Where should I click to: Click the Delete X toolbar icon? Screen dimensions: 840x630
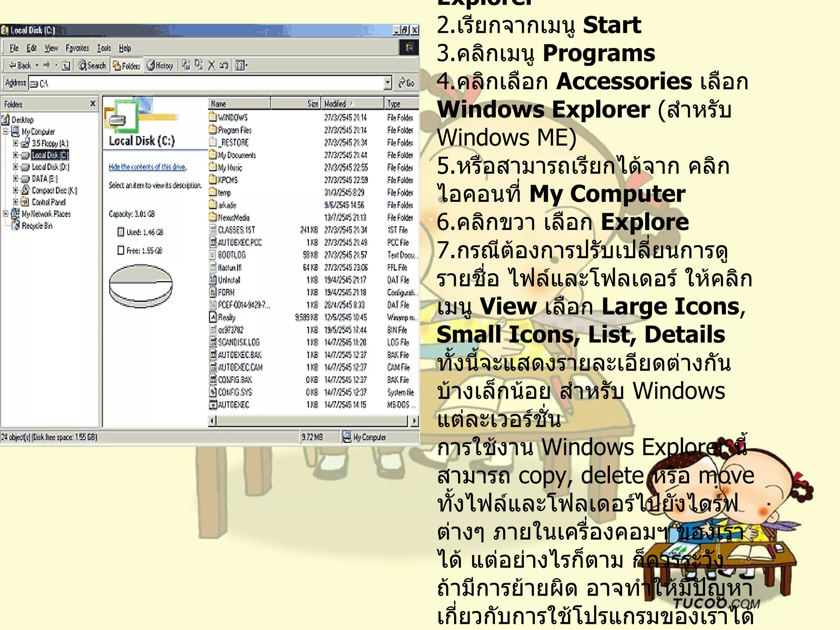[212, 65]
